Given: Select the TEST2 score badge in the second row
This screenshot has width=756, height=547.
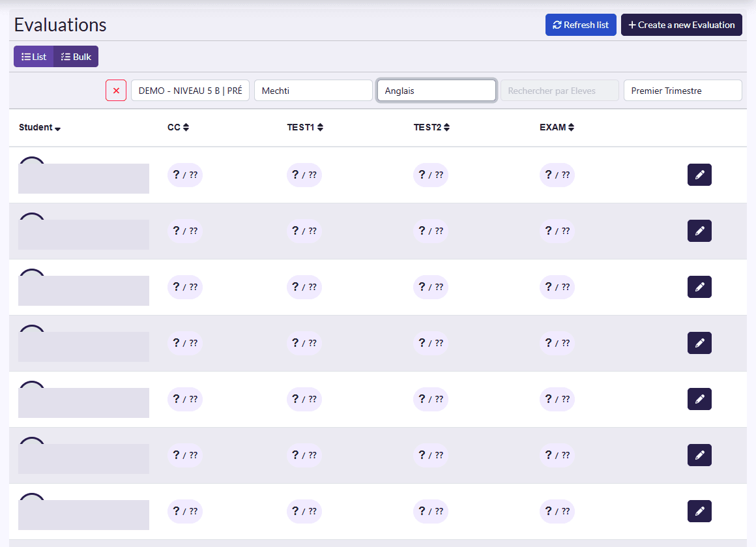Looking at the screenshot, I should (431, 231).
